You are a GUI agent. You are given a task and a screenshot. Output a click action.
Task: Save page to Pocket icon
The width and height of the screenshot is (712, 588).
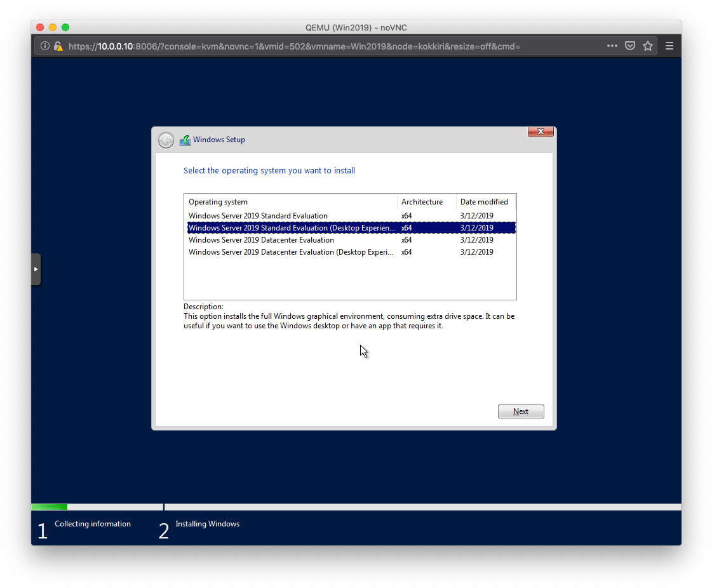click(x=630, y=46)
